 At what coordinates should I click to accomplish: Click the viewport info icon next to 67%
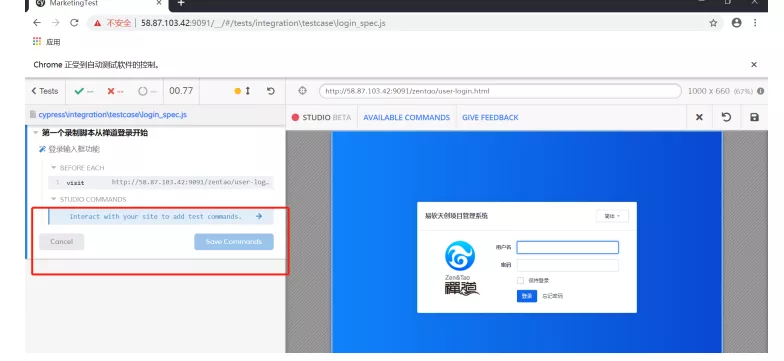760,91
